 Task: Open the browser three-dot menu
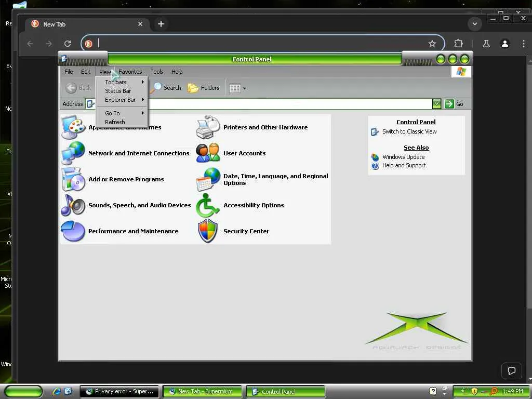(x=524, y=44)
